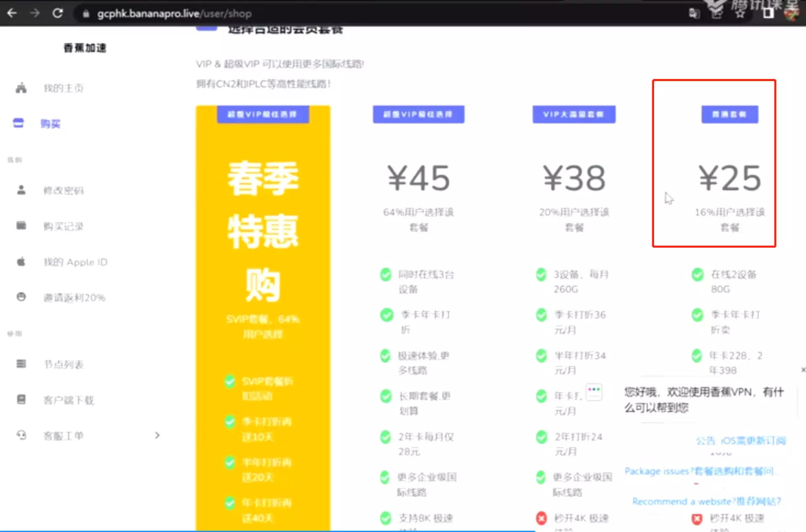
Task: Open 邀请返利20% menu item
Action: (x=74, y=298)
